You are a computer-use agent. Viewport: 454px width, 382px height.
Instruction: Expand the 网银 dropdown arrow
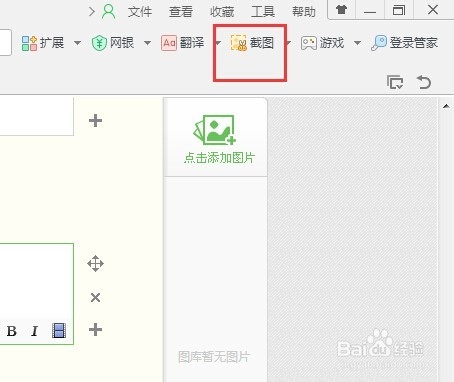[x=147, y=43]
